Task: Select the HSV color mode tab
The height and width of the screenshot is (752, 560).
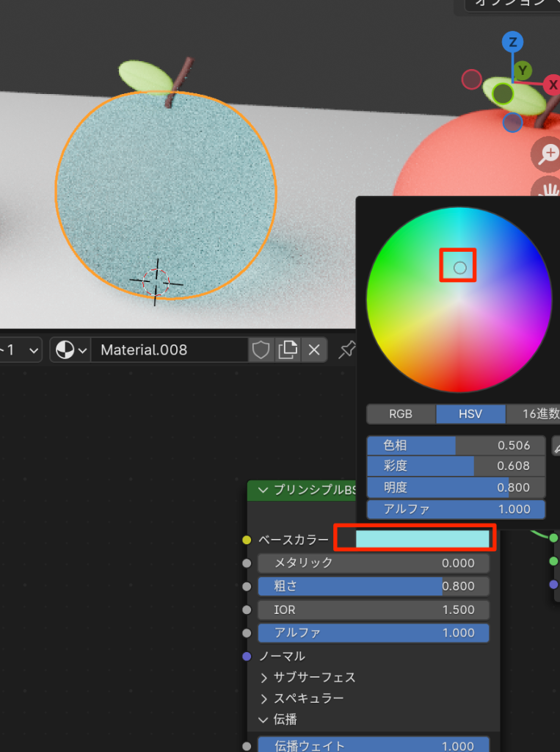Action: pyautogui.click(x=470, y=414)
